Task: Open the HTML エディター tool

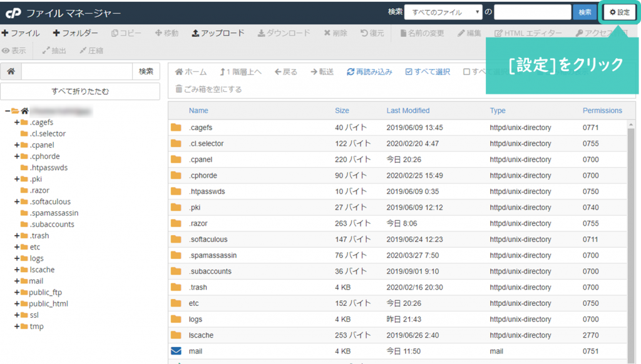Action: coord(528,33)
